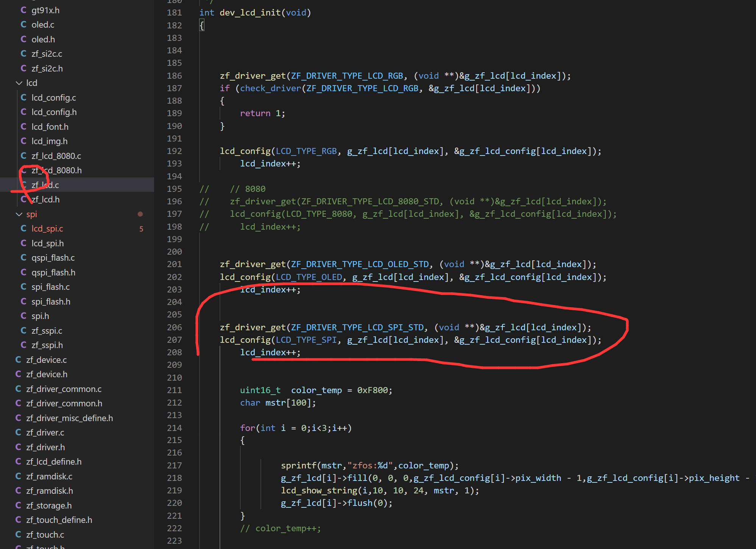Viewport: 756px width, 549px height.
Task: Click the check_driver function call
Action: 270,88
